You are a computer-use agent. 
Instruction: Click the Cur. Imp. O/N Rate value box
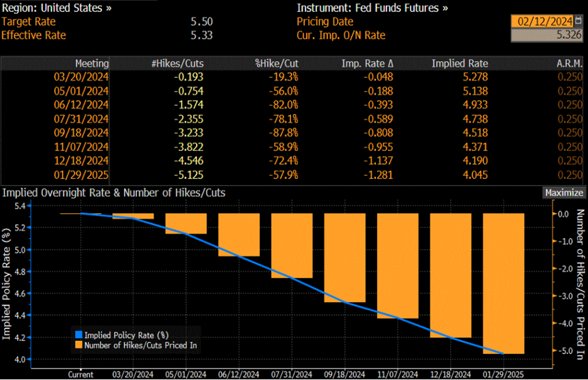[x=547, y=35]
